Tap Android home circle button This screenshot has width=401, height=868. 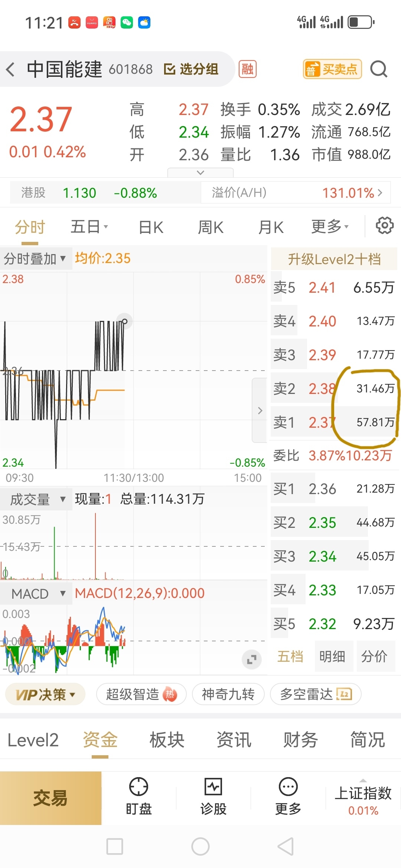pyautogui.click(x=200, y=846)
